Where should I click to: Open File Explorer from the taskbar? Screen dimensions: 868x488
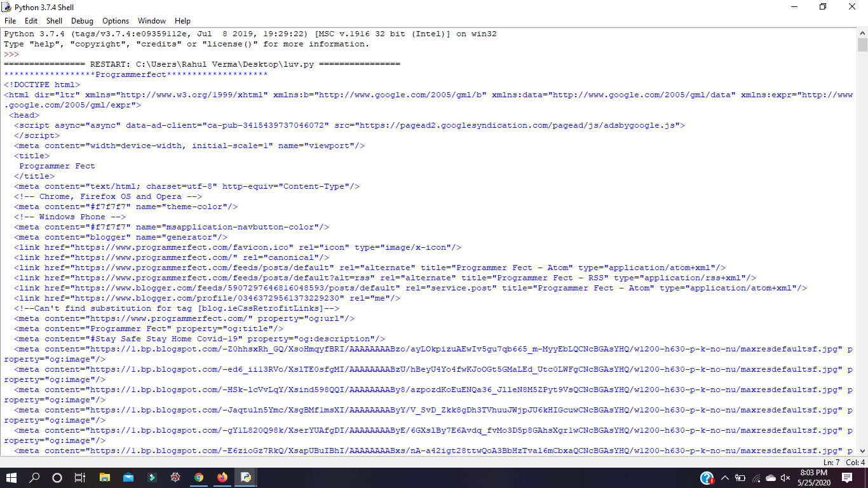104,478
